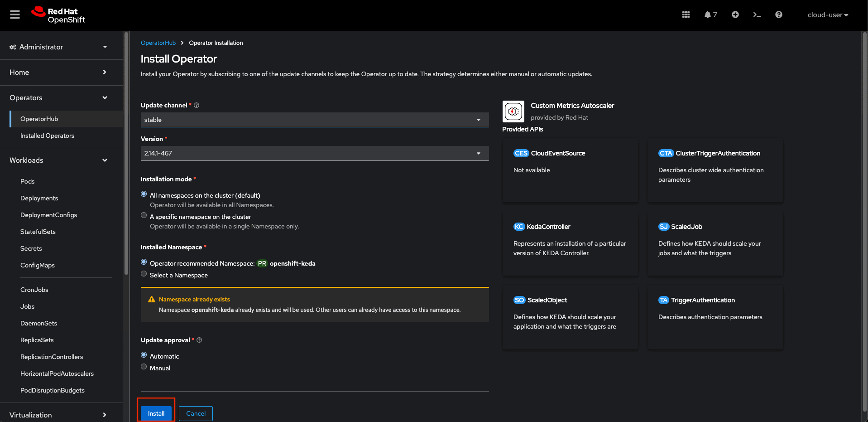
Task: Click the plus import/add icon
Action: click(x=735, y=15)
